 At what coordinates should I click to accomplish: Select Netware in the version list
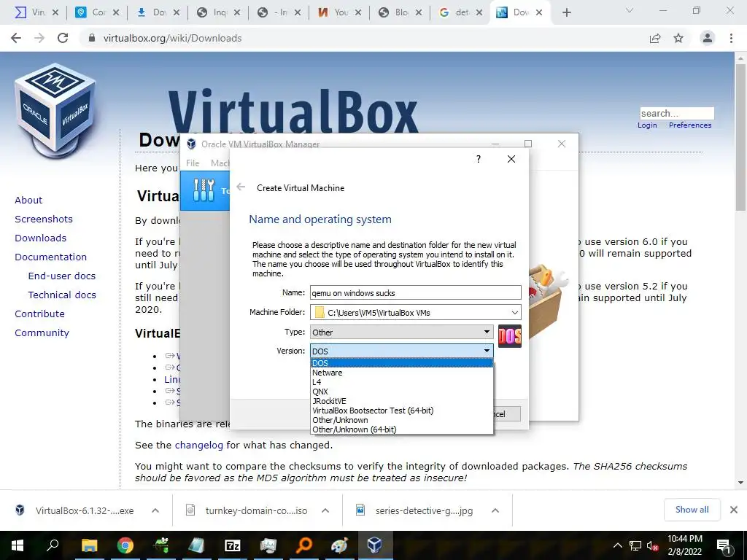(402, 373)
